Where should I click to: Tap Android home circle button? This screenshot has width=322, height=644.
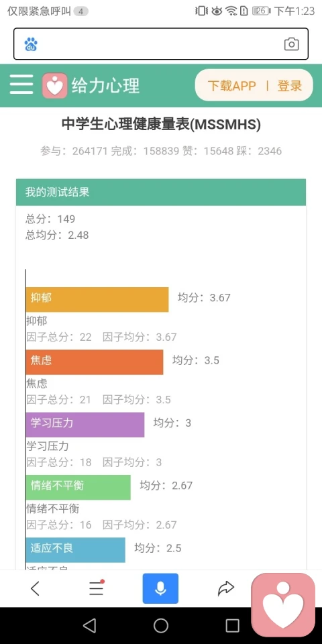pyautogui.click(x=161, y=625)
